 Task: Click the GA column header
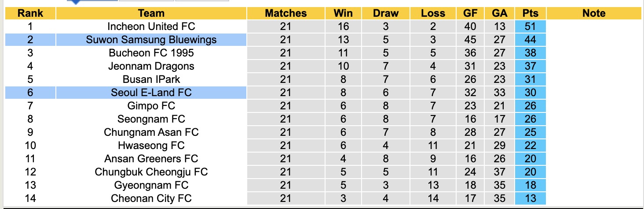(x=500, y=13)
